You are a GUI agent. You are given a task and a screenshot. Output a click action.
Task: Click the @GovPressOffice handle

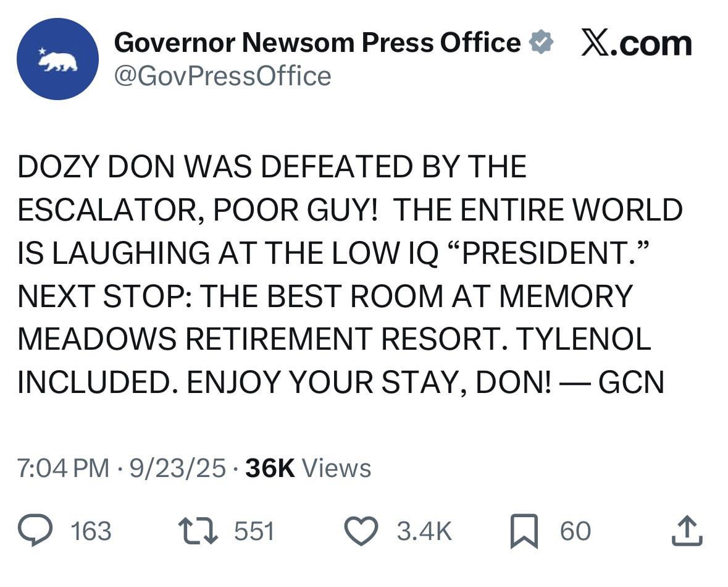223,76
